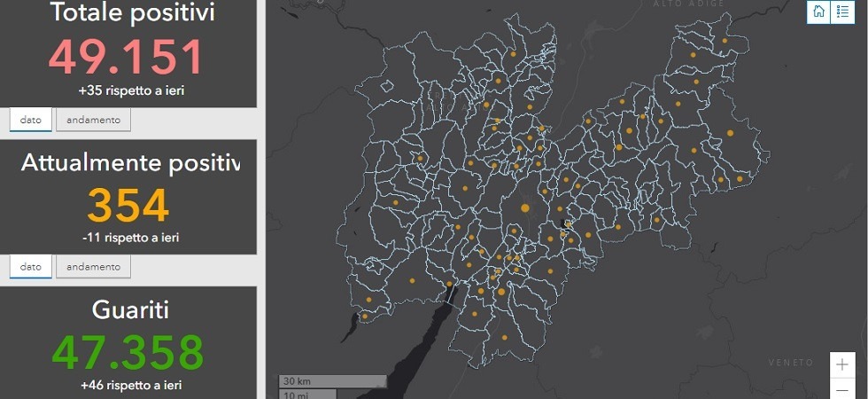Zoom out with the minus button
Screen dimensions: 868x399
coord(842,390)
